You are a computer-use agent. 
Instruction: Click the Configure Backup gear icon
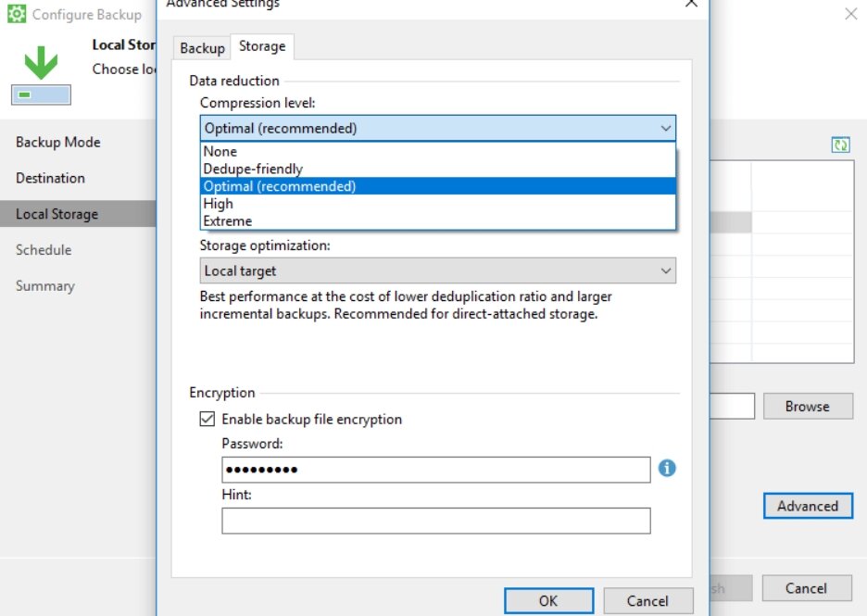pos(17,13)
